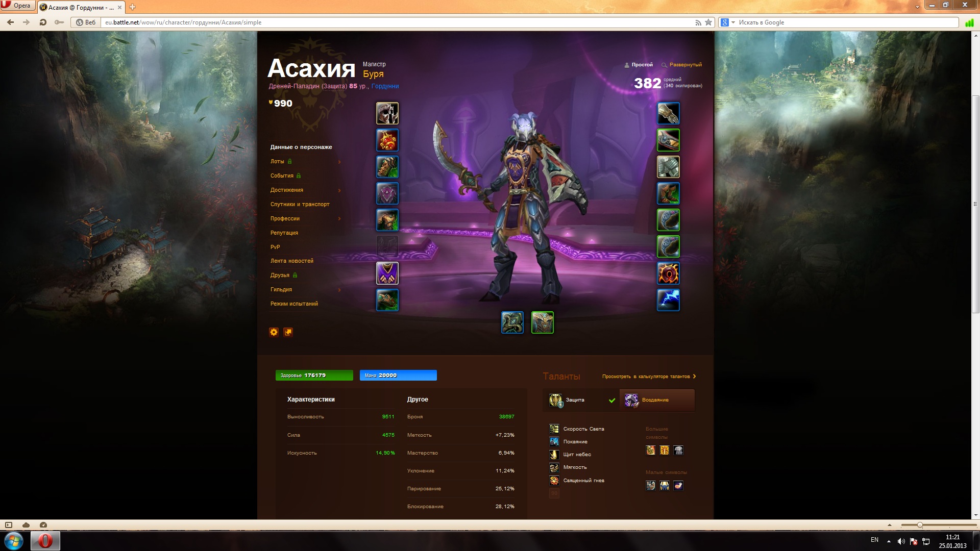Image resolution: width=980 pixels, height=551 pixels.
Task: Inspect the purple tabard item icon
Action: 387,273
